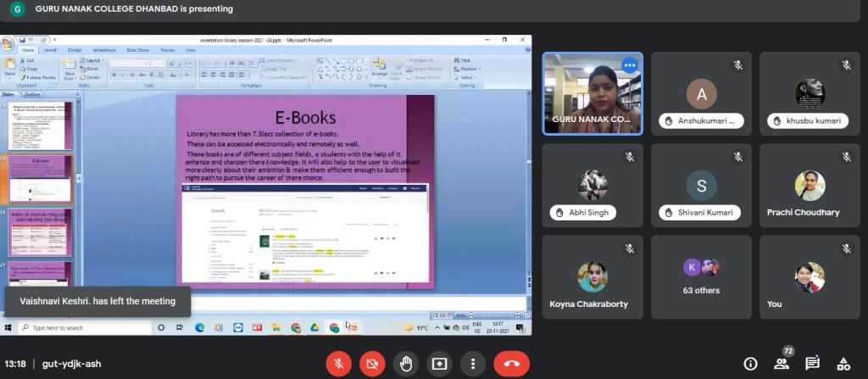Select the E-Books slide thumbnail

click(x=40, y=179)
